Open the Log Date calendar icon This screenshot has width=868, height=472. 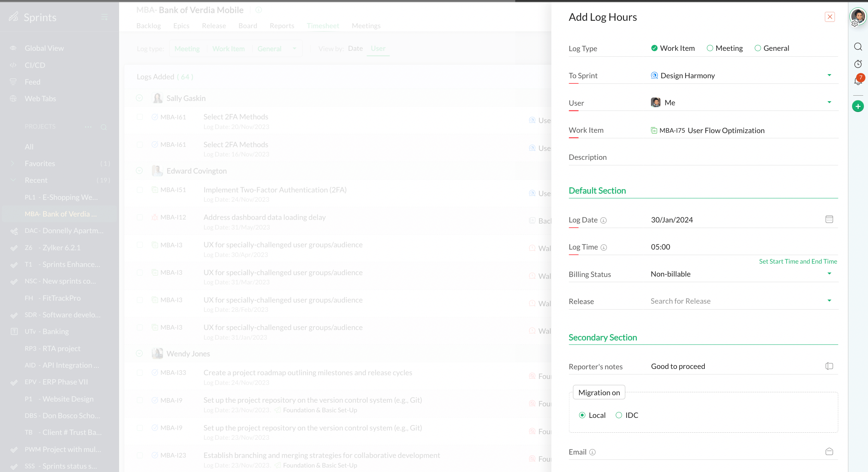pyautogui.click(x=829, y=220)
